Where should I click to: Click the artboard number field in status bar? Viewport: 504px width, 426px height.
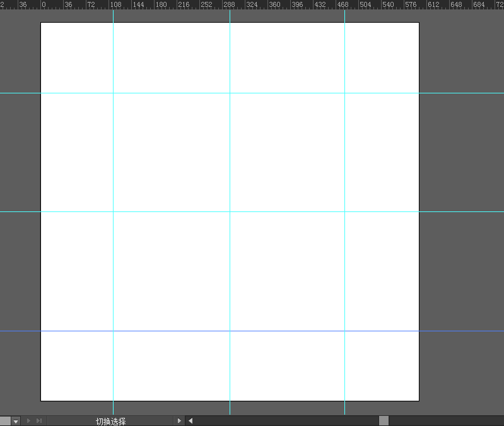tap(5, 421)
